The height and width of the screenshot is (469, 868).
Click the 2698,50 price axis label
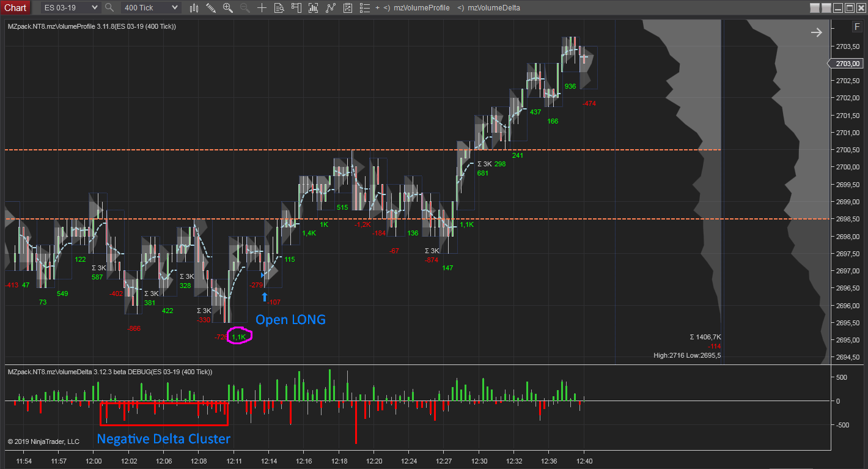(x=848, y=219)
